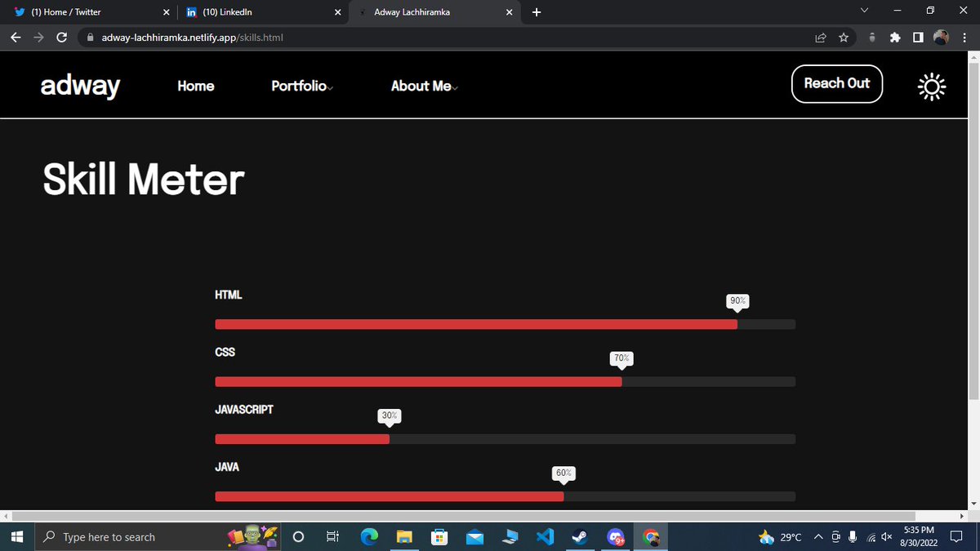Close the Home / Twitter tab
Viewport: 980px width, 551px height.
[x=166, y=12]
